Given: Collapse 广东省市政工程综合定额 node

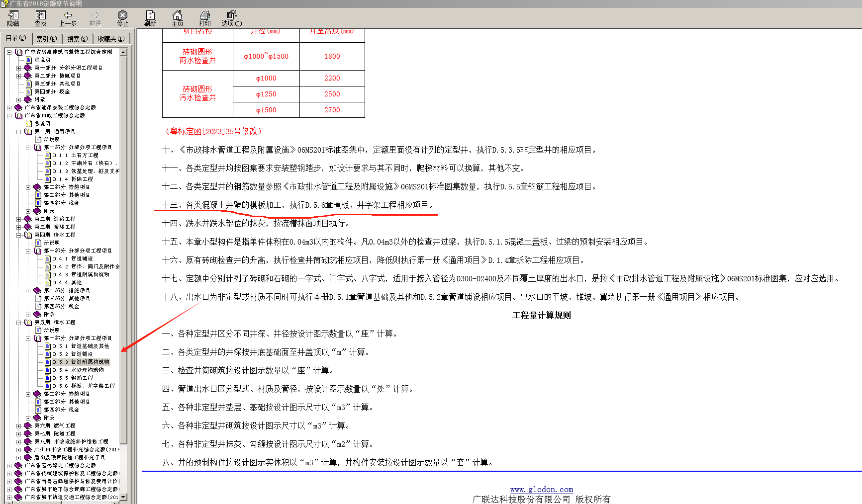Looking at the screenshot, I should (x=9, y=115).
